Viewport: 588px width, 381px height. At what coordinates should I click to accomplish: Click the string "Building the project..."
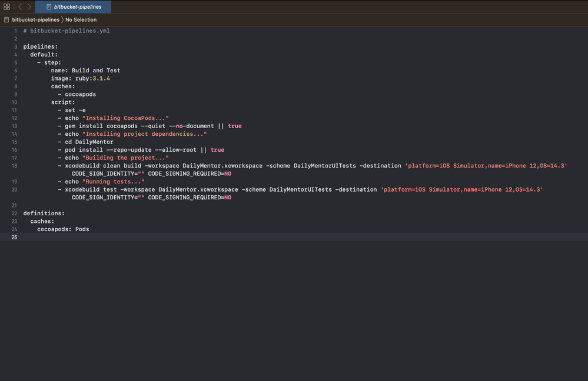pos(125,158)
